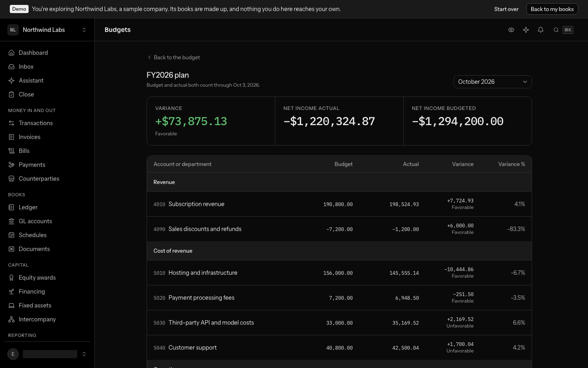Click Sales discounts and refunds row
588x368 pixels.
339,229
